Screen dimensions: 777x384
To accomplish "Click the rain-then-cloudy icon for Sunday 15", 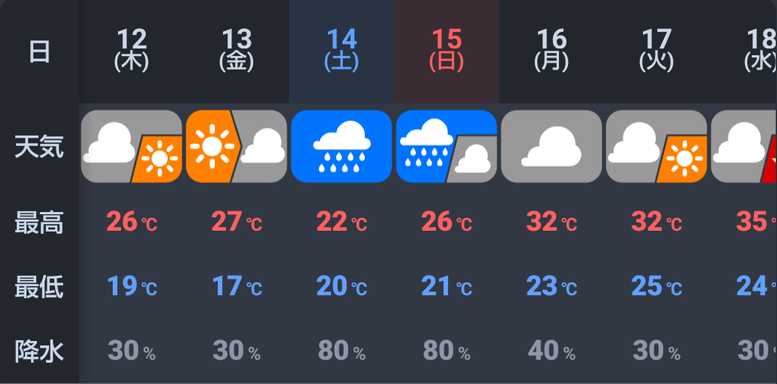I will [446, 146].
